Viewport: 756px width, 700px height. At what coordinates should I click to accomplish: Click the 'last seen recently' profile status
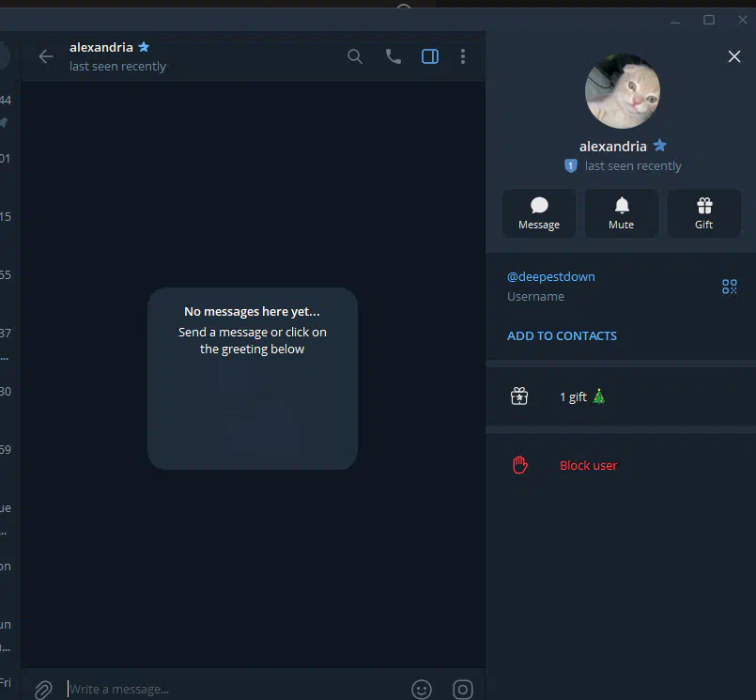(633, 166)
